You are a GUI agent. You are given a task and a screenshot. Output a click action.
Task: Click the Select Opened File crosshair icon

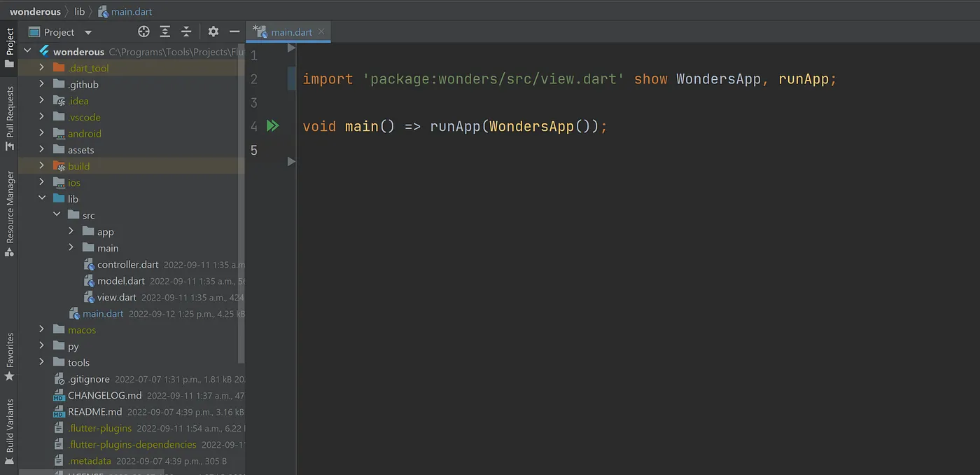(143, 31)
